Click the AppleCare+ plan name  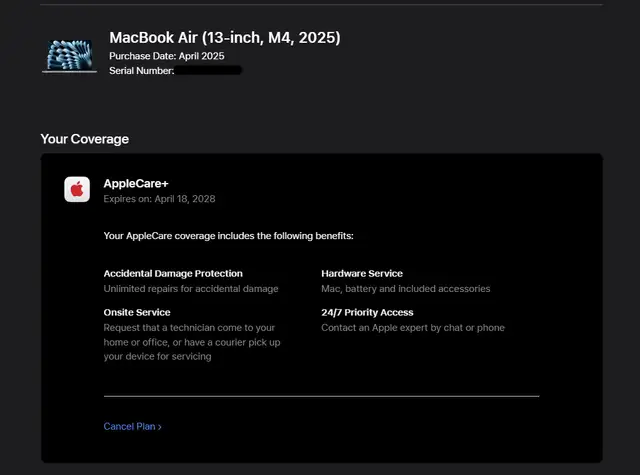136,184
